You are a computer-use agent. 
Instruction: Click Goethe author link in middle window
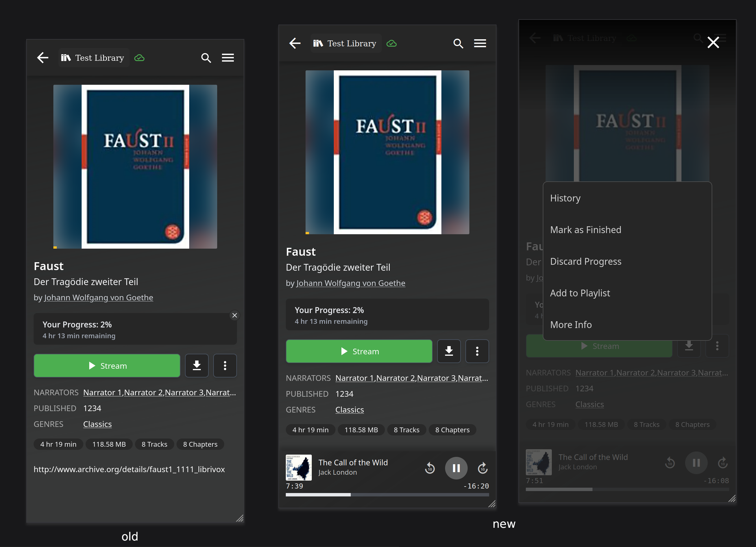[x=351, y=283]
